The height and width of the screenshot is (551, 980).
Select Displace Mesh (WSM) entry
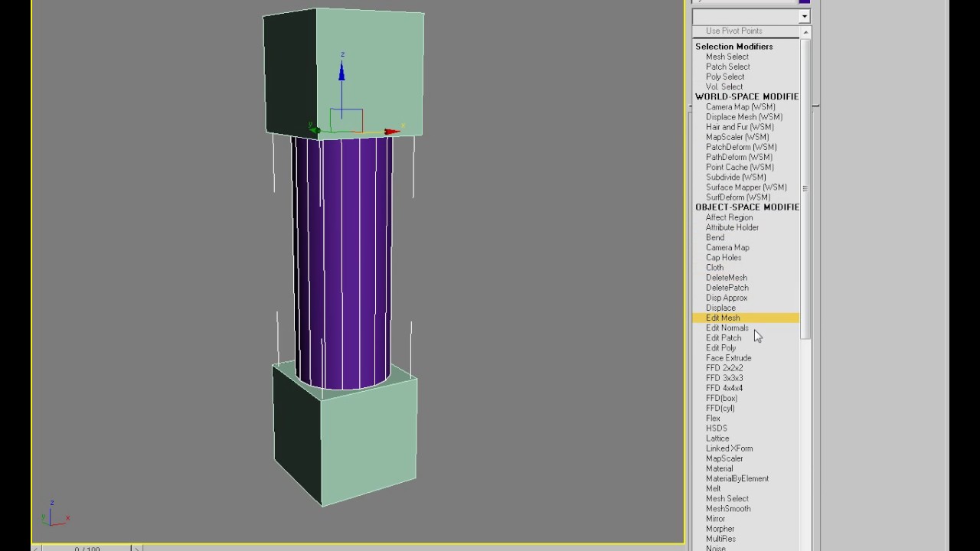point(743,117)
